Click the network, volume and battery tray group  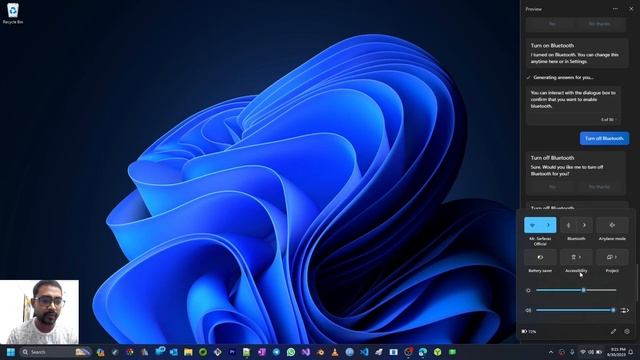(591, 352)
